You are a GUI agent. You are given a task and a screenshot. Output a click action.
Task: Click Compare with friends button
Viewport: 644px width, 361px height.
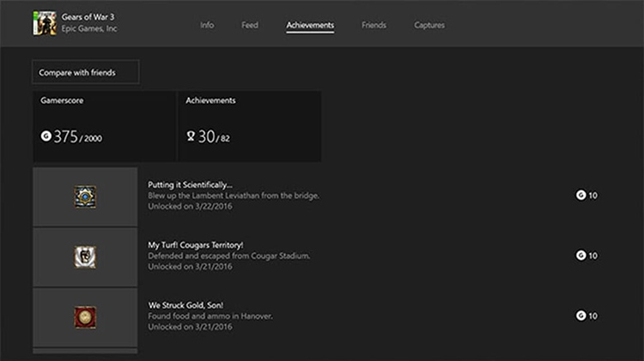(86, 72)
